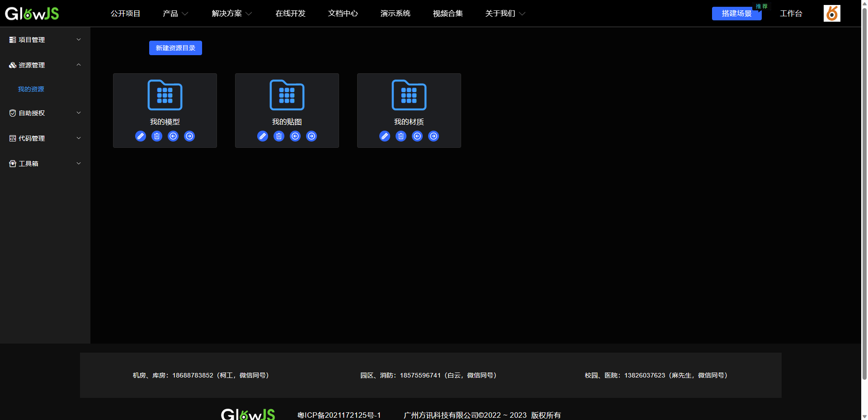Viewport: 868px width, 420px height.
Task: Click the 自助授权 shield icon
Action: 13,113
